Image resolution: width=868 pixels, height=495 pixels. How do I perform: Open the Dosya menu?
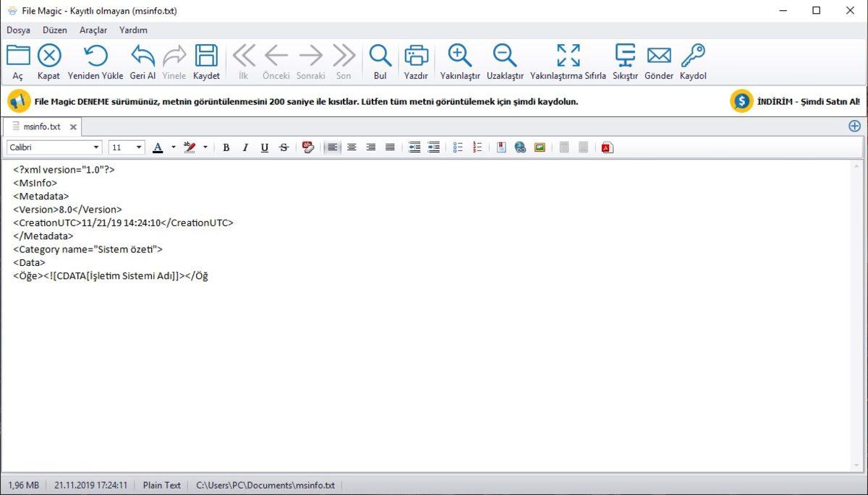tap(18, 30)
